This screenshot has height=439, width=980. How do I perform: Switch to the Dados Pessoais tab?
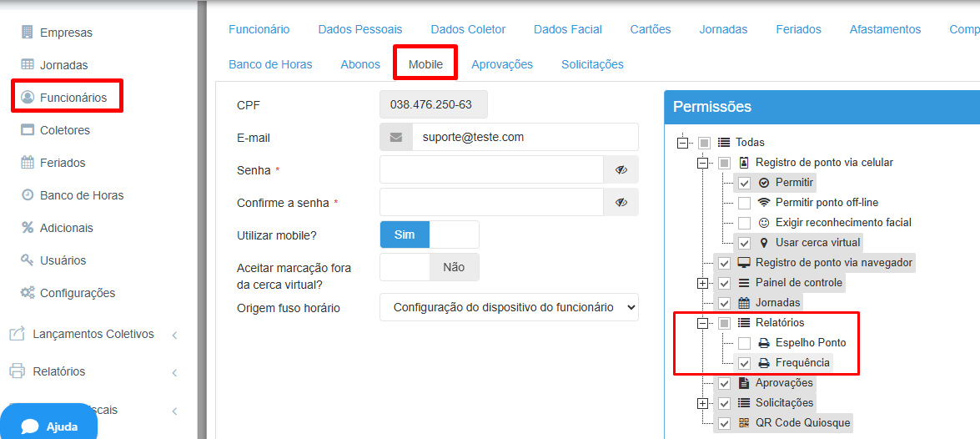(x=359, y=29)
